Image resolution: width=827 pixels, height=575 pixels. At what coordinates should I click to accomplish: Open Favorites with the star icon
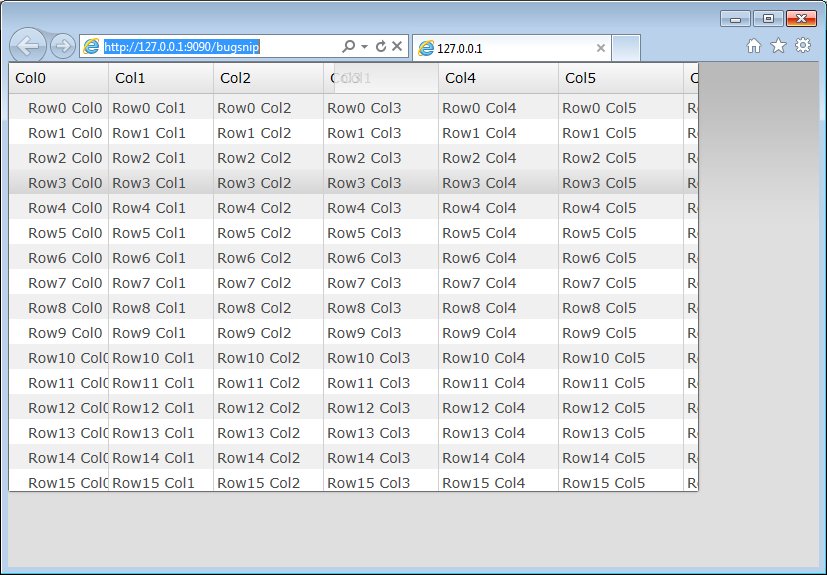778,45
